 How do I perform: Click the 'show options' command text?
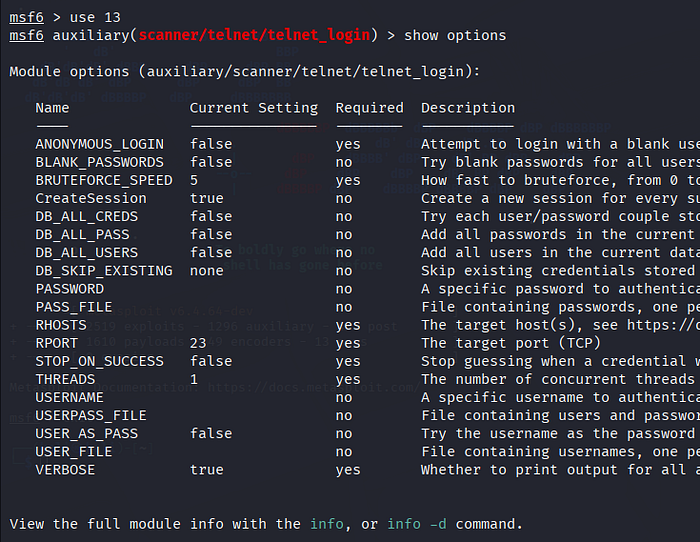pyautogui.click(x=455, y=35)
